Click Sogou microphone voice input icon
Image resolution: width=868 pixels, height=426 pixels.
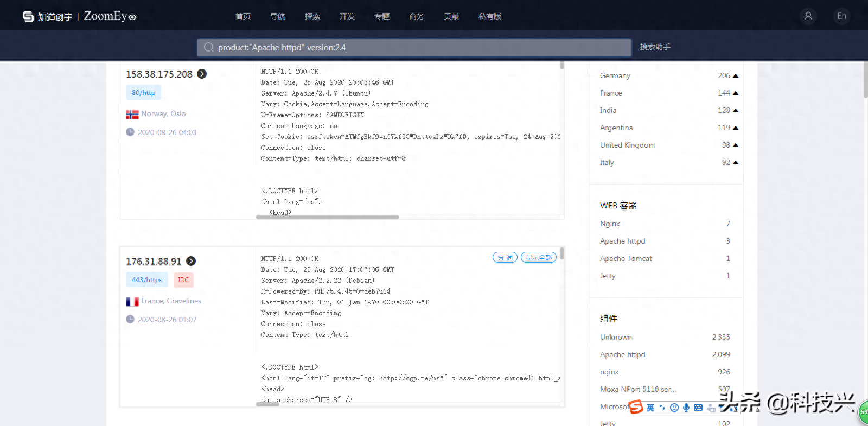click(x=686, y=408)
